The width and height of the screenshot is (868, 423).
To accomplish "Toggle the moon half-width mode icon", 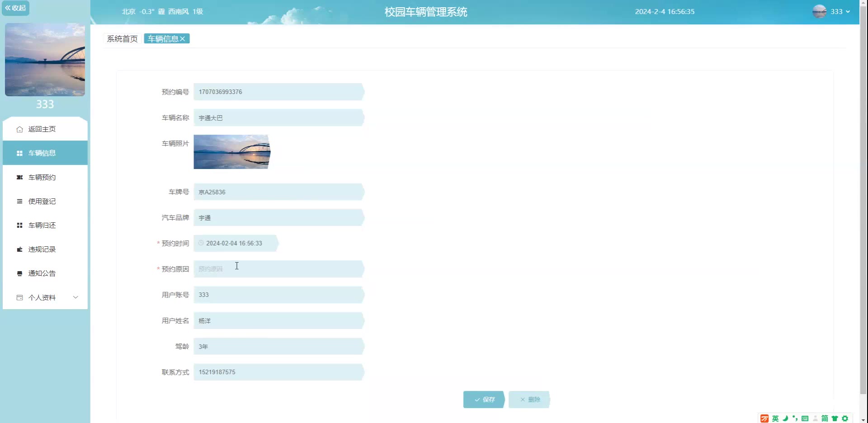I will (785, 418).
